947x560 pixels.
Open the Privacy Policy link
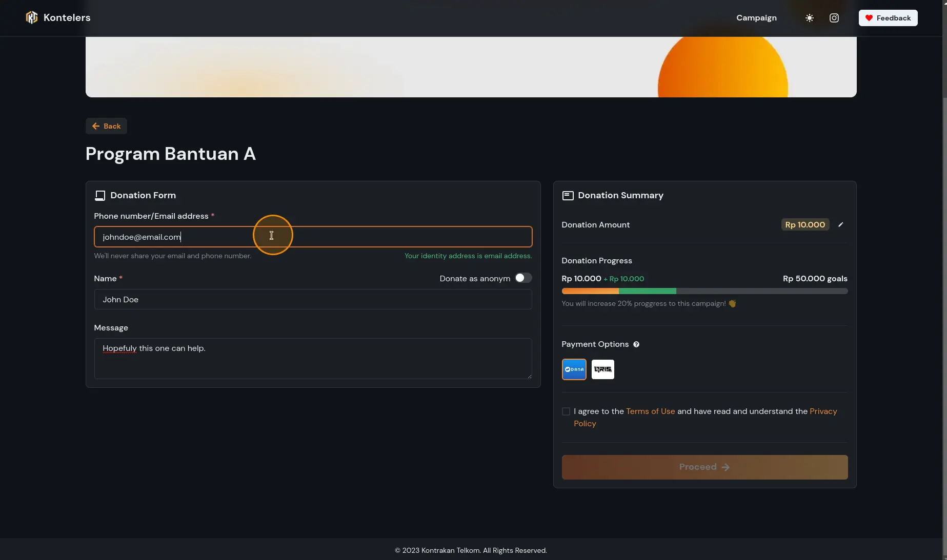point(823,411)
